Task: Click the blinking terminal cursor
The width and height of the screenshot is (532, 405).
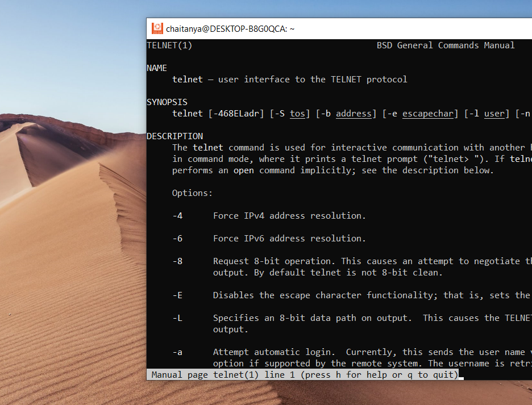Action: point(463,375)
